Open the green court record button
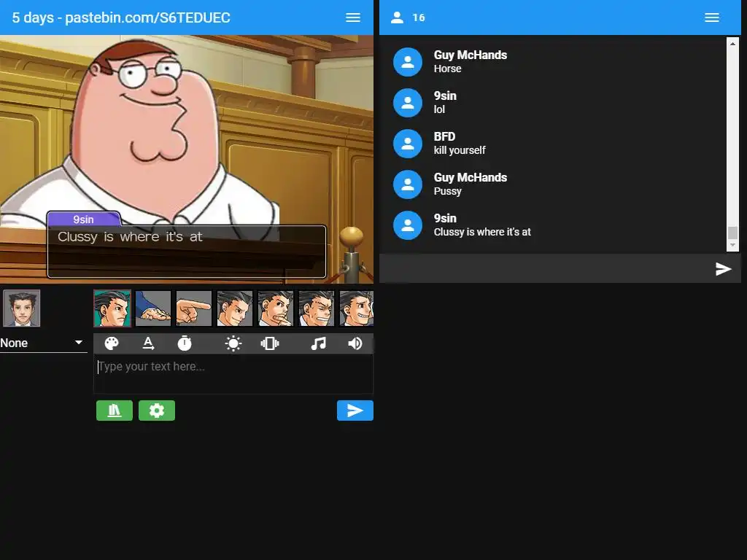The image size is (747, 560). 115,411
